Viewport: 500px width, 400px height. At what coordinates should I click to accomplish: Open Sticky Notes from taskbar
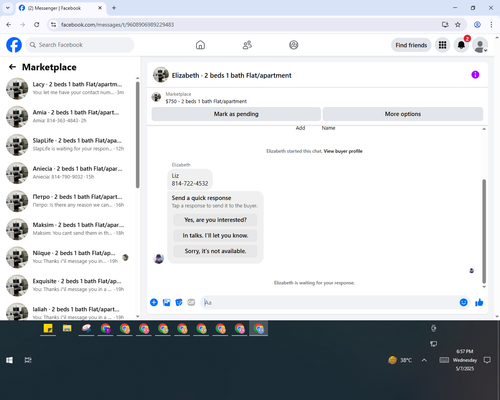tap(48, 329)
